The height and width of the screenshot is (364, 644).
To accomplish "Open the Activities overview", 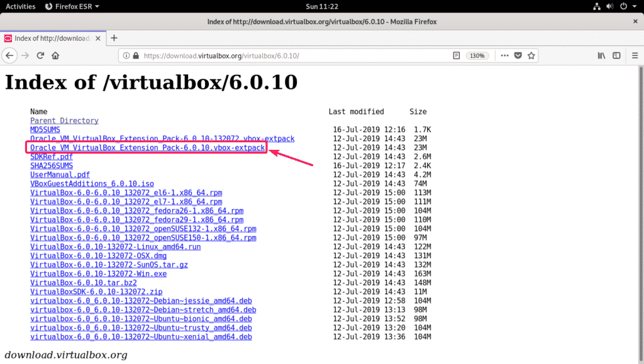I will tap(20, 6).
